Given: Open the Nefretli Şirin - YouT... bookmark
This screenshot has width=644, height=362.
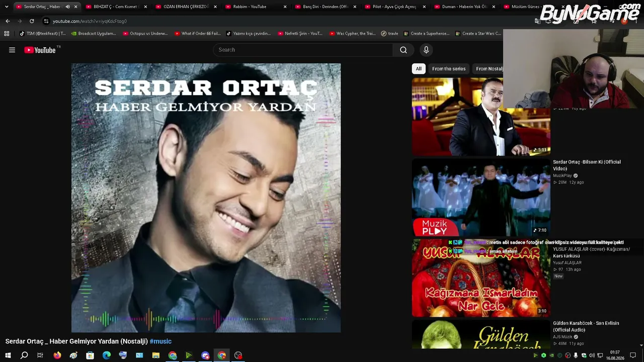Looking at the screenshot, I should point(300,34).
